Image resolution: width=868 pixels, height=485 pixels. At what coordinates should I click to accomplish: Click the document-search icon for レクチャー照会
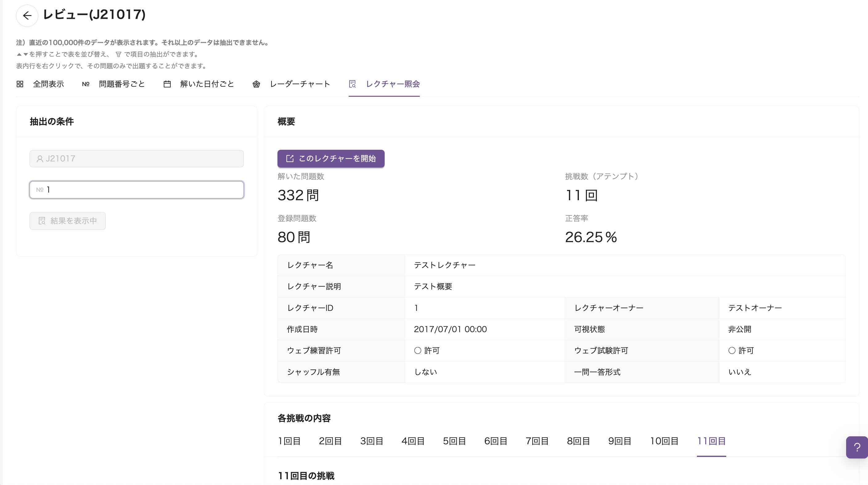352,84
